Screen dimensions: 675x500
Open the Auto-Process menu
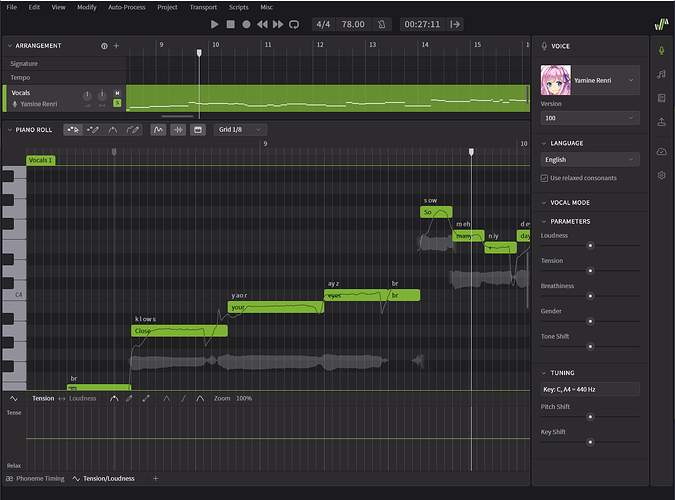coord(126,7)
